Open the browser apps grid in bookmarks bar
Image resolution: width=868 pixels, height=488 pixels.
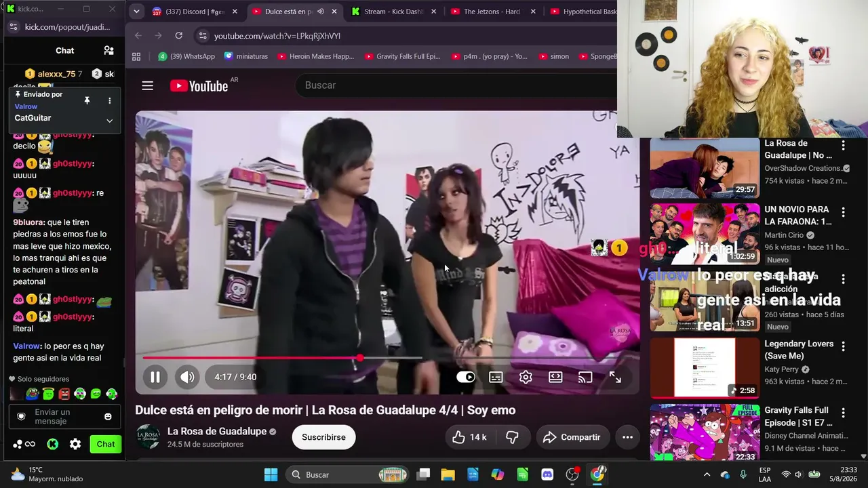136,57
